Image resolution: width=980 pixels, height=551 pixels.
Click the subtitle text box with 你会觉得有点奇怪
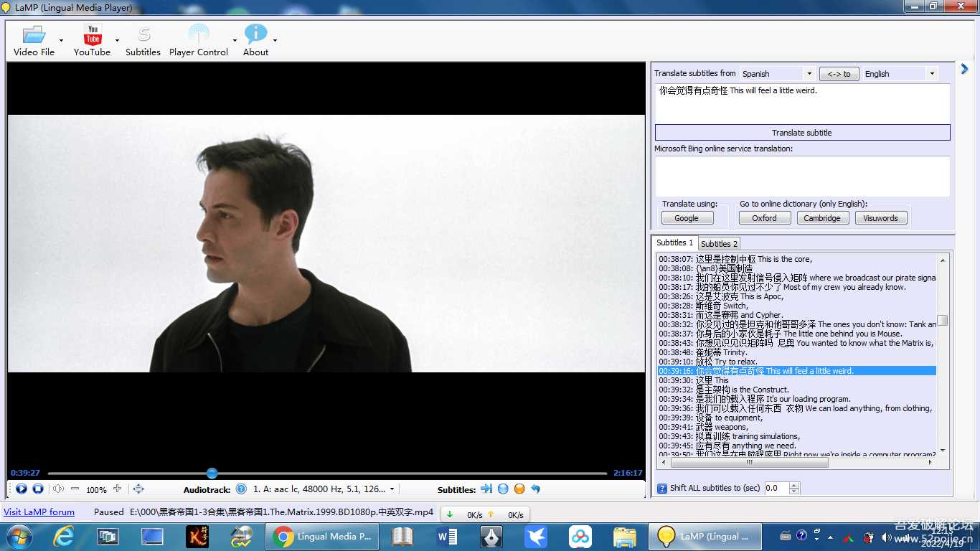pos(802,103)
